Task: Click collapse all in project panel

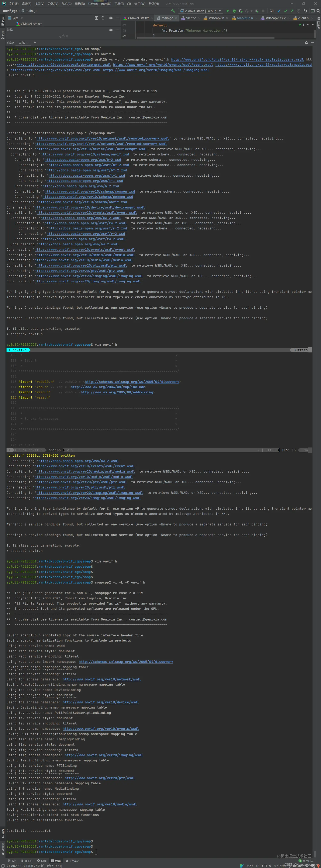Action: point(103,18)
